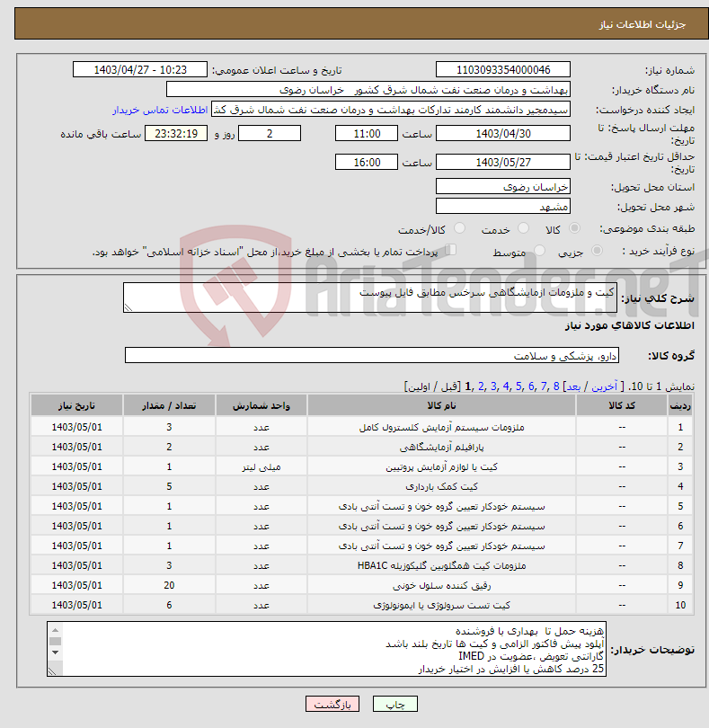Select row ملزومات کیت همگلوبین گلیکوزیله HBA1C

(x=362, y=565)
